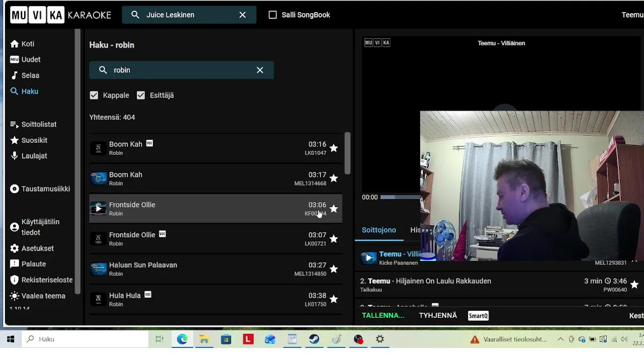Click the Teemu user name at top right
The image size is (644, 362).
pyautogui.click(x=632, y=15)
